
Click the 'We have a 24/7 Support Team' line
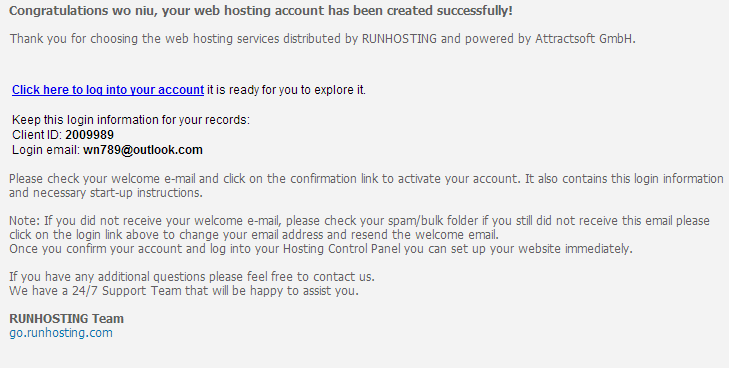click(184, 291)
